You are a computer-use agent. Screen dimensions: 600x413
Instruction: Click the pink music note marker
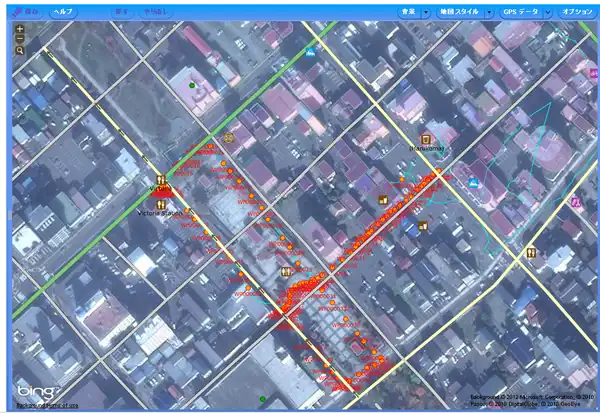click(x=576, y=202)
